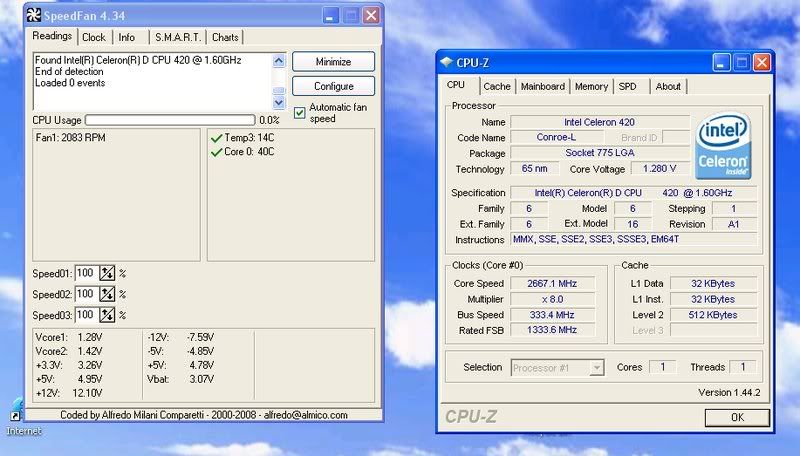Click the Speed02 value field
The width and height of the screenshot is (800, 456).
point(87,294)
